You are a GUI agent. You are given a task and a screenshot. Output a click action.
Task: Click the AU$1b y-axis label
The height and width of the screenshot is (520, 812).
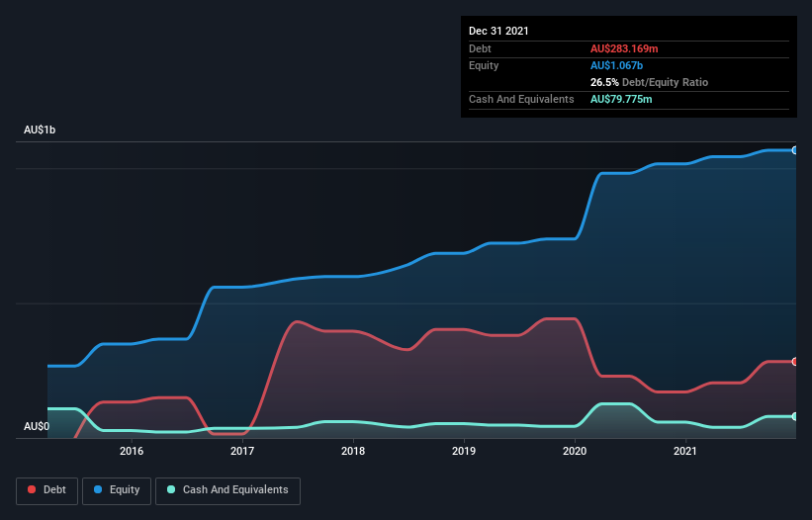40,130
